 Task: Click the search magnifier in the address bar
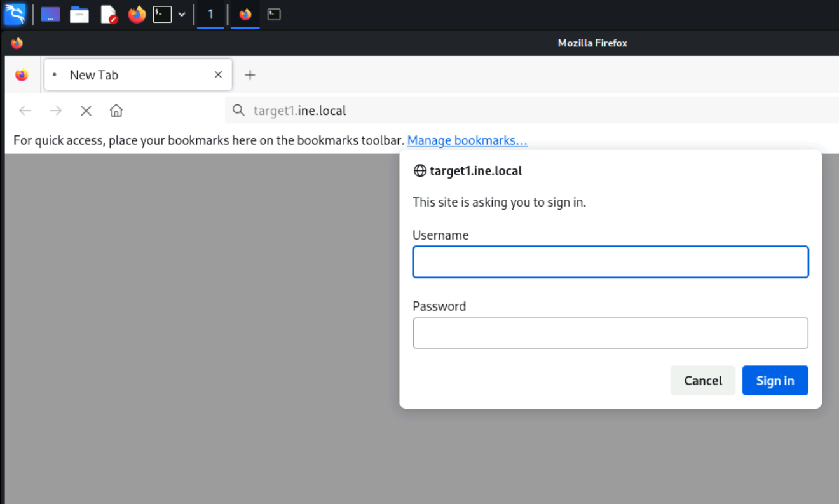(238, 110)
